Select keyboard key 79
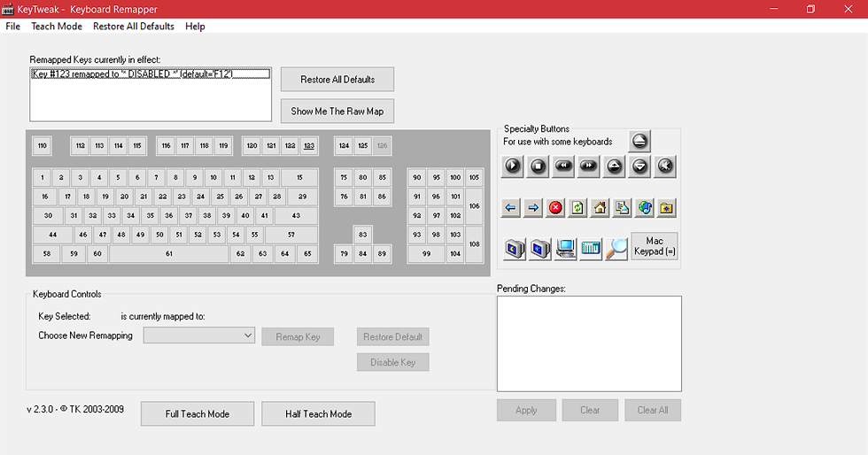Screen dimensions: 868x455 coord(344,253)
